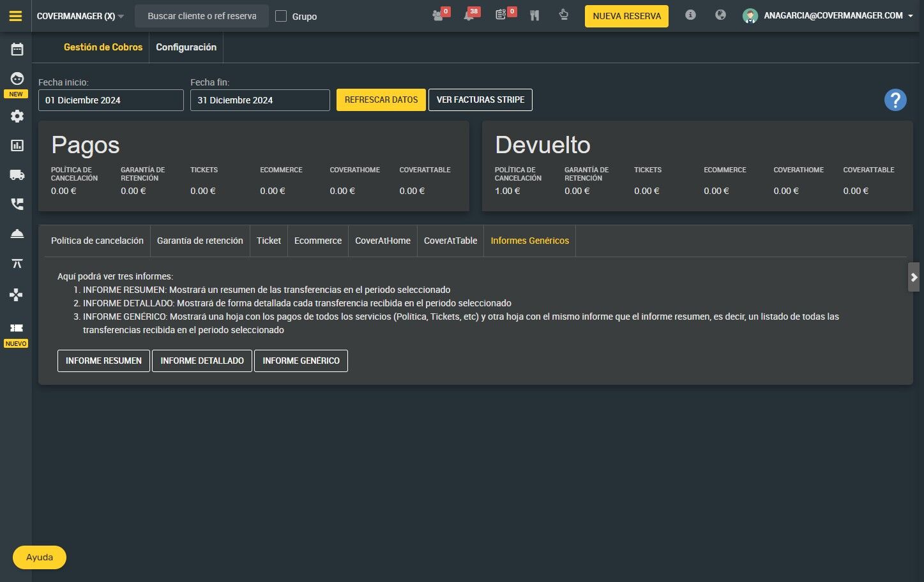Click the Fecha inicio date field
Image resolution: width=924 pixels, height=582 pixels.
point(111,100)
